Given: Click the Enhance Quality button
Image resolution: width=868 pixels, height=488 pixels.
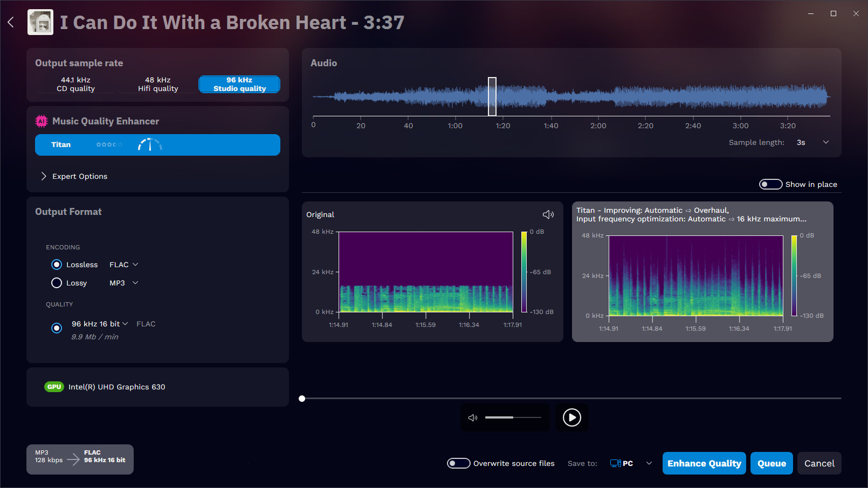Looking at the screenshot, I should click(704, 463).
